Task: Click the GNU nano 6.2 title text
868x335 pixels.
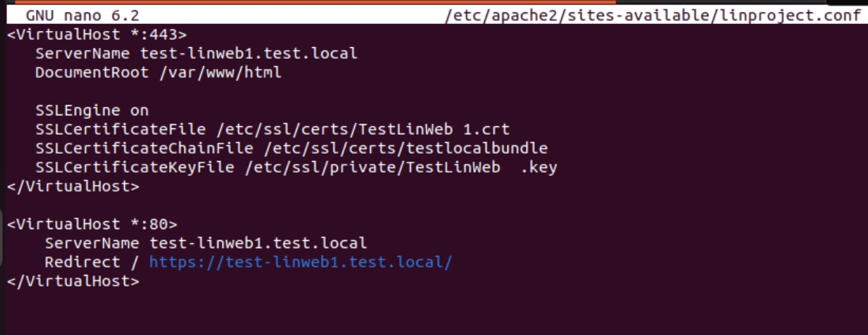Action: (x=83, y=15)
